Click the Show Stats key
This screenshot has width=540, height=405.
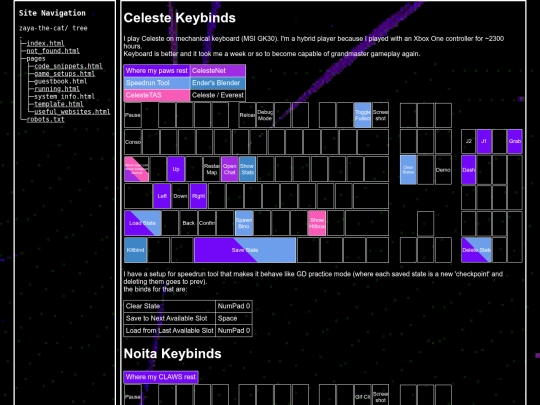point(247,169)
